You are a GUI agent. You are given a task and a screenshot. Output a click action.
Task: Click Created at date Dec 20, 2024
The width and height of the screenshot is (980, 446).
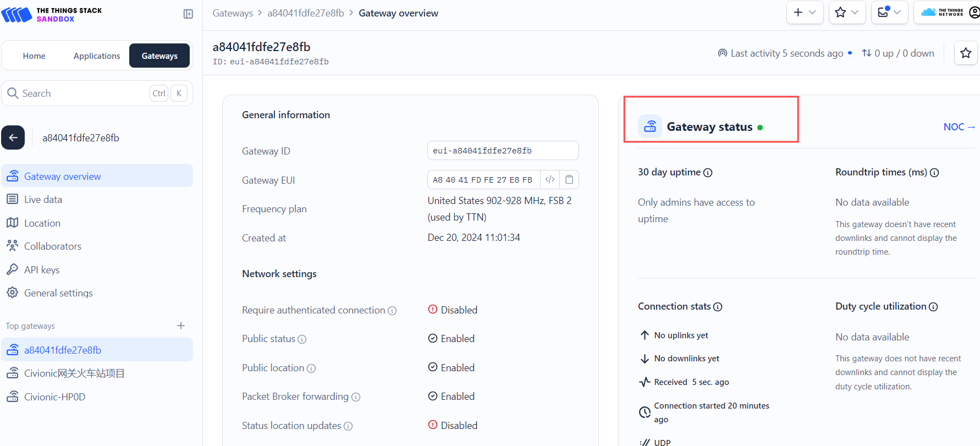point(474,238)
